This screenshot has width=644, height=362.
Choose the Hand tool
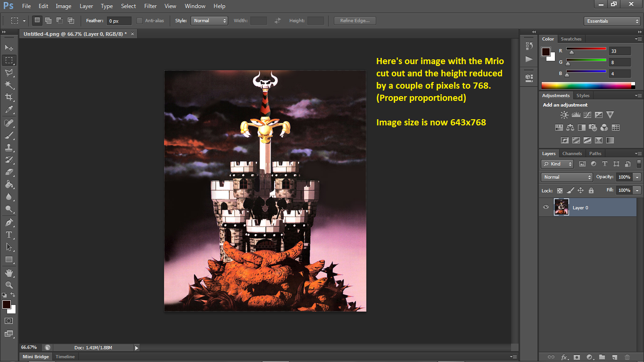pos(9,273)
